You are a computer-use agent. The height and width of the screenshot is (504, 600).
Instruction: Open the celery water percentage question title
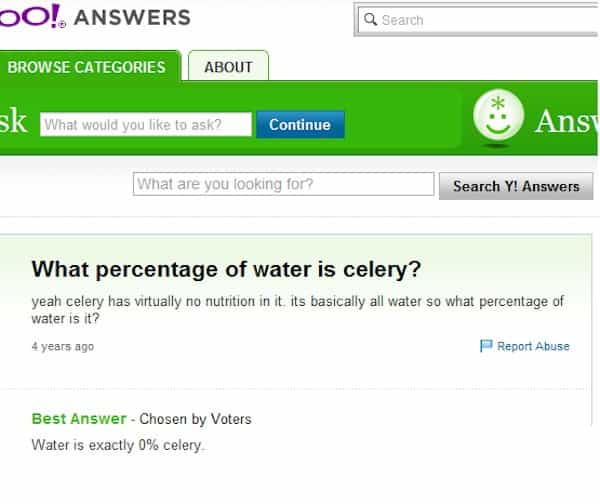[226, 270]
